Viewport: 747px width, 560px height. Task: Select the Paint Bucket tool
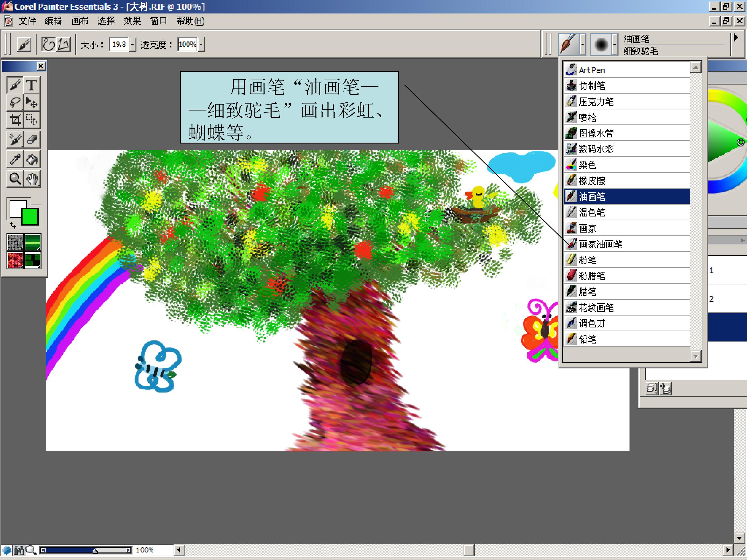(32, 159)
